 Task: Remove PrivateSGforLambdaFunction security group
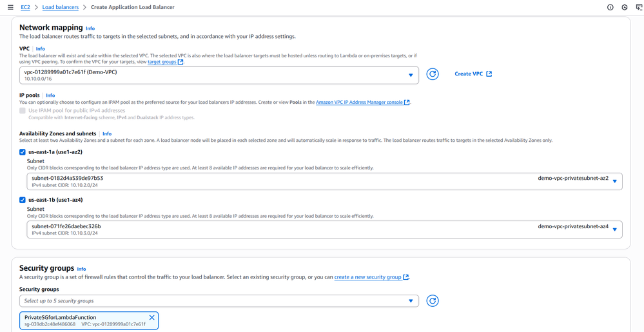[152, 318]
